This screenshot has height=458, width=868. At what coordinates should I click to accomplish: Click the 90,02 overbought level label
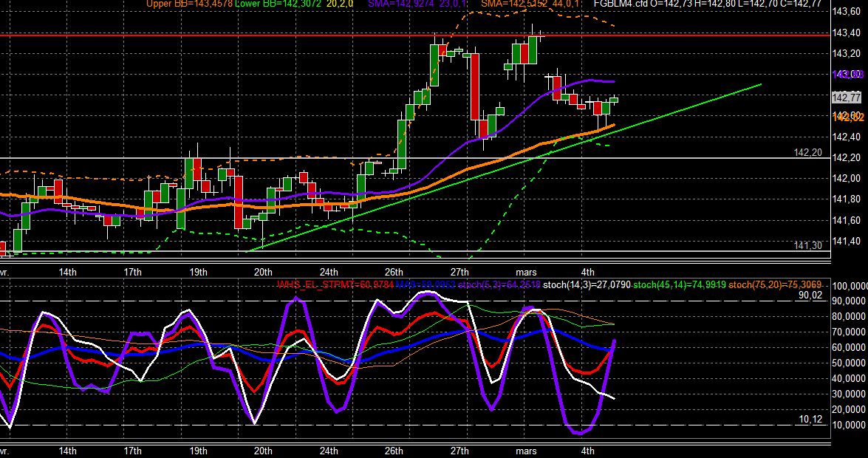point(810,295)
